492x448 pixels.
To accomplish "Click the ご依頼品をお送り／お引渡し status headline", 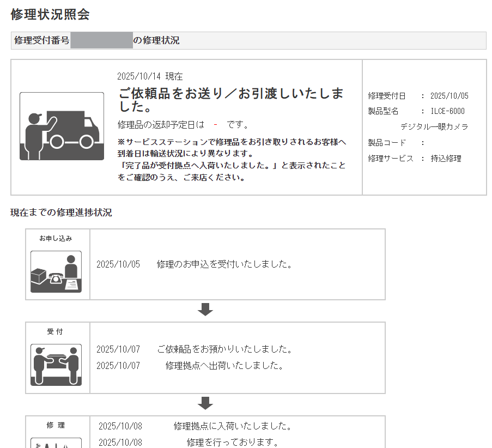I will [x=231, y=100].
